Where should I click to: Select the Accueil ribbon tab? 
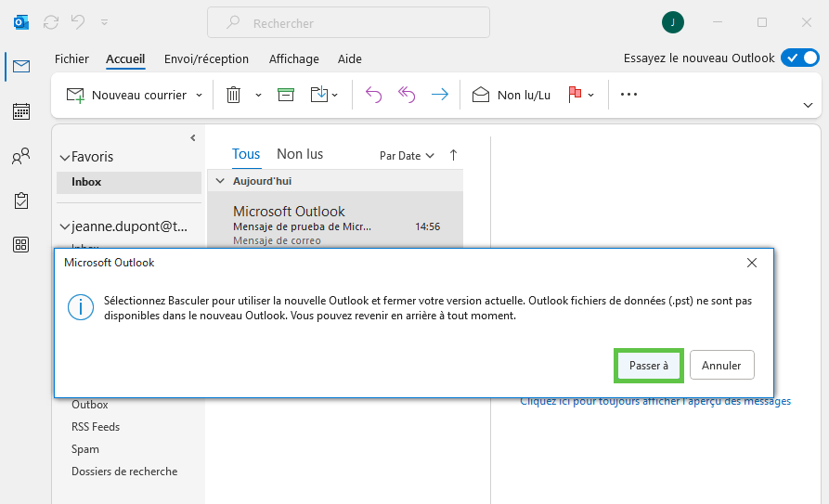[x=125, y=58]
